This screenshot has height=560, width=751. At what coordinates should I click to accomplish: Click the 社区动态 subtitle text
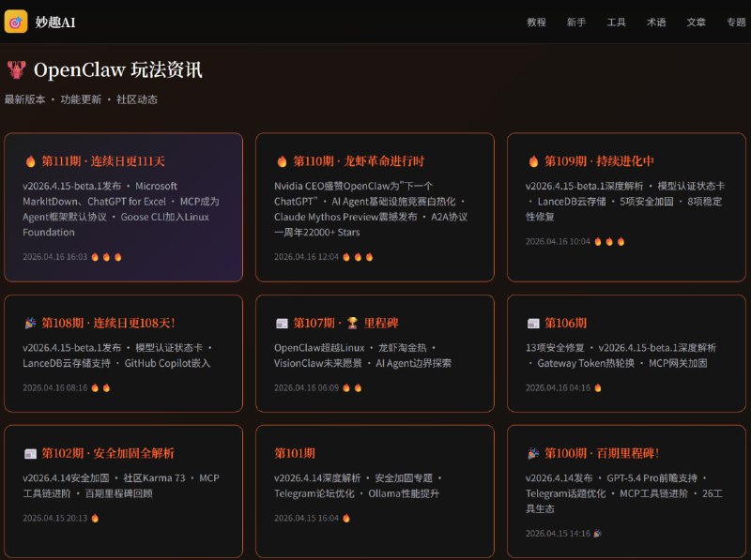click(137, 99)
